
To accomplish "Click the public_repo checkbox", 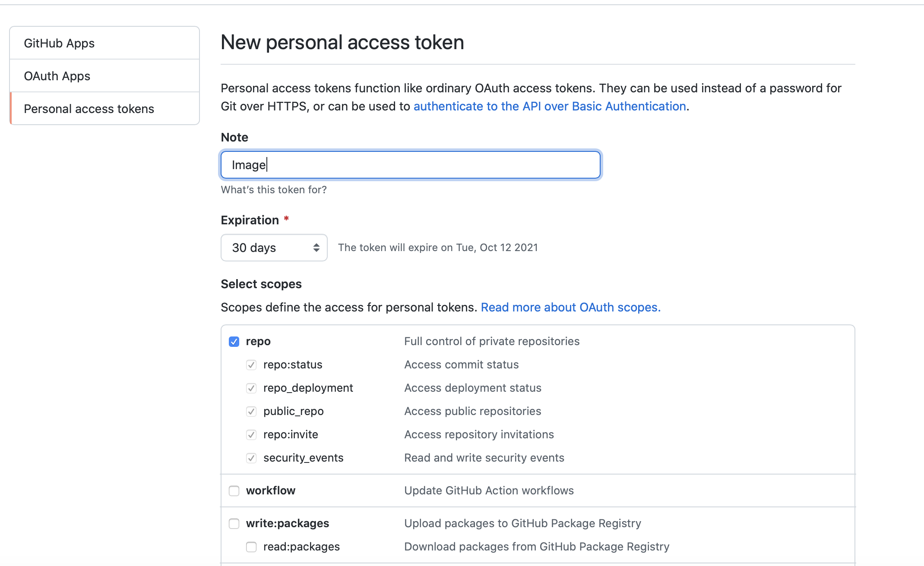I will 251,412.
